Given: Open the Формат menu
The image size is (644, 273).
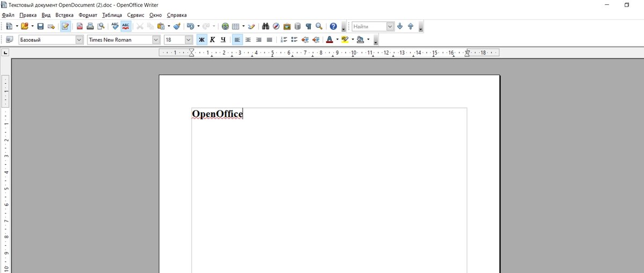Looking at the screenshot, I should (x=88, y=15).
